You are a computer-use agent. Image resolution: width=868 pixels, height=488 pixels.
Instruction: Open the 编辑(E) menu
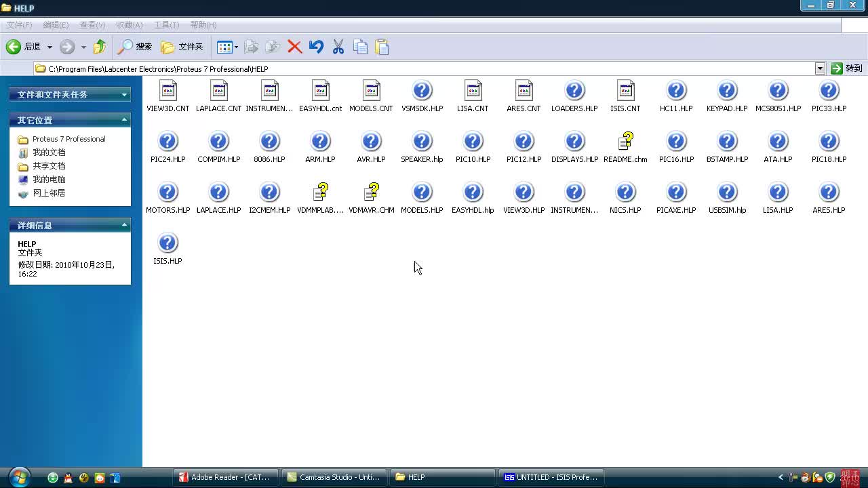tap(56, 24)
